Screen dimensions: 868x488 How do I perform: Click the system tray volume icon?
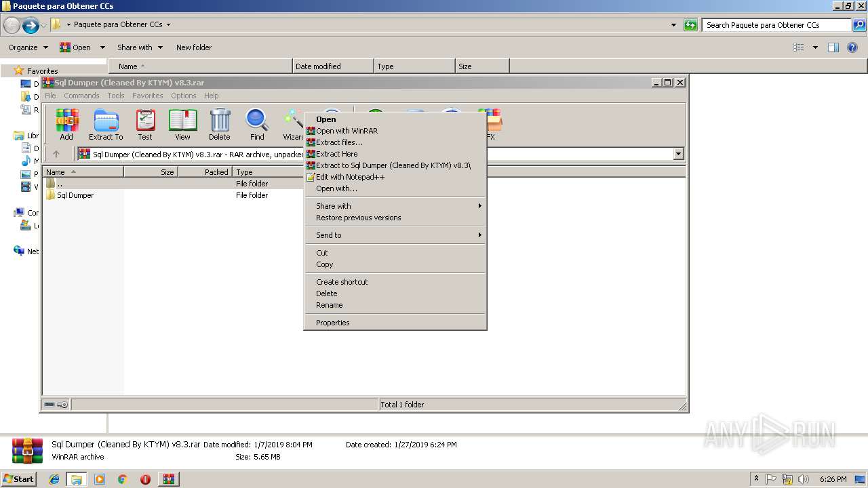click(804, 479)
